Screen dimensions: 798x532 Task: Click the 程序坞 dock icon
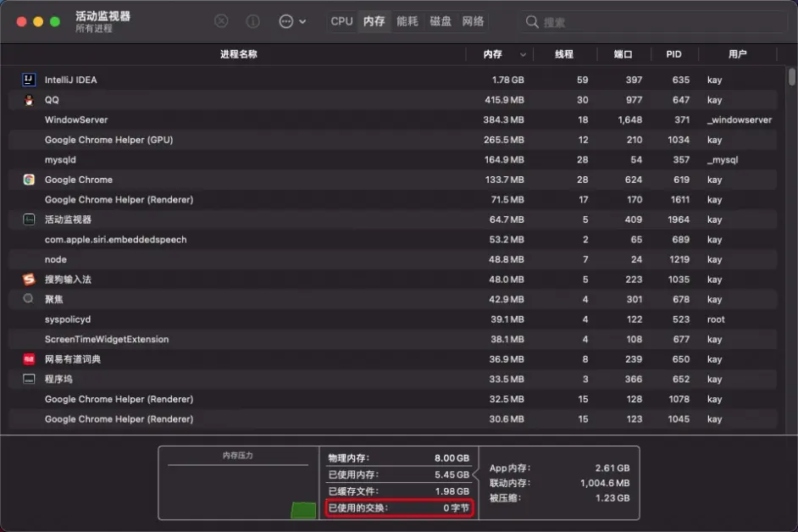pos(29,379)
